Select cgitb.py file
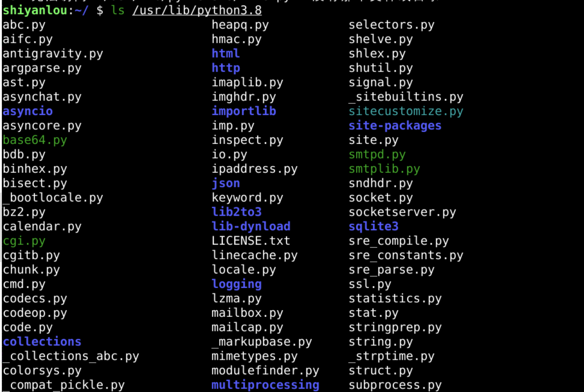This screenshot has height=392, width=584. 31,255
